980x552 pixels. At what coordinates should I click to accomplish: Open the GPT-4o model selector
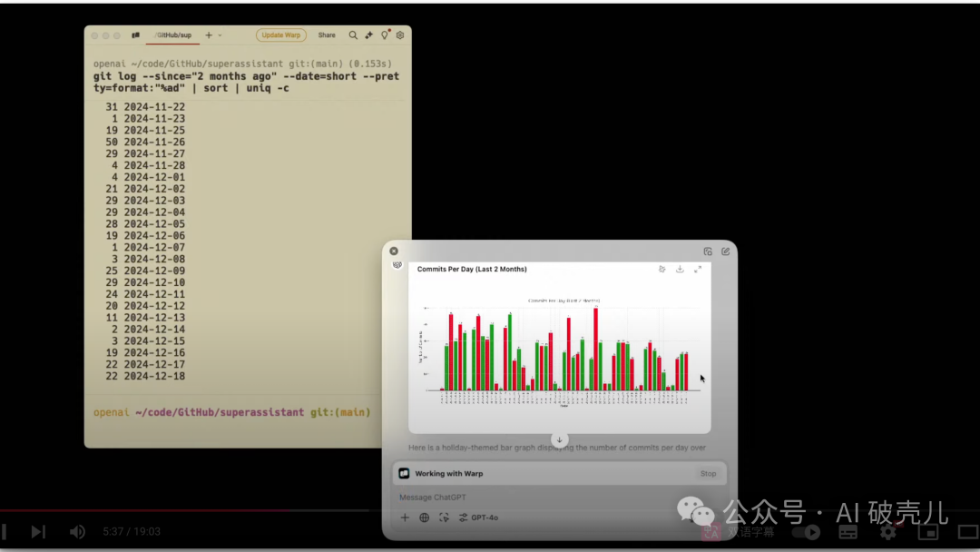point(478,517)
